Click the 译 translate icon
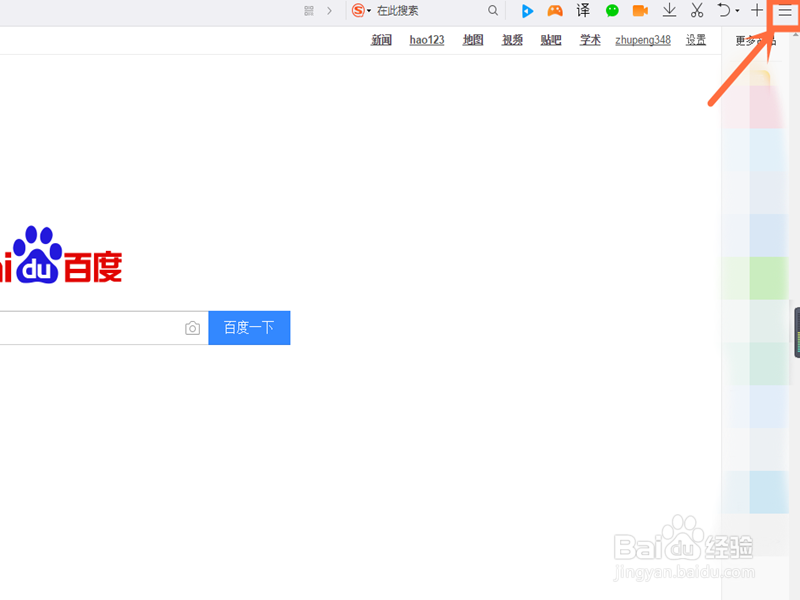This screenshot has height=600, width=800. click(x=583, y=10)
